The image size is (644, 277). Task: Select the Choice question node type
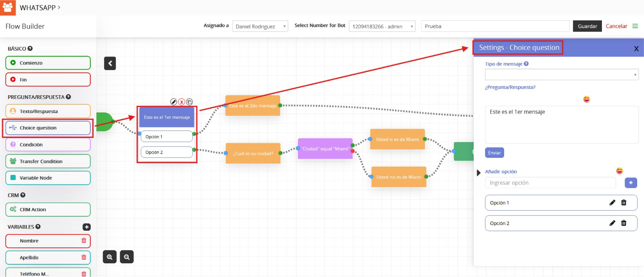(48, 128)
